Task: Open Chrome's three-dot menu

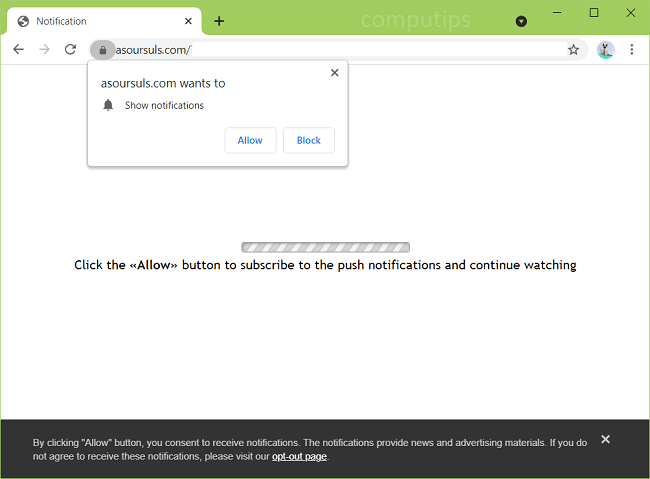Action: pyautogui.click(x=632, y=49)
